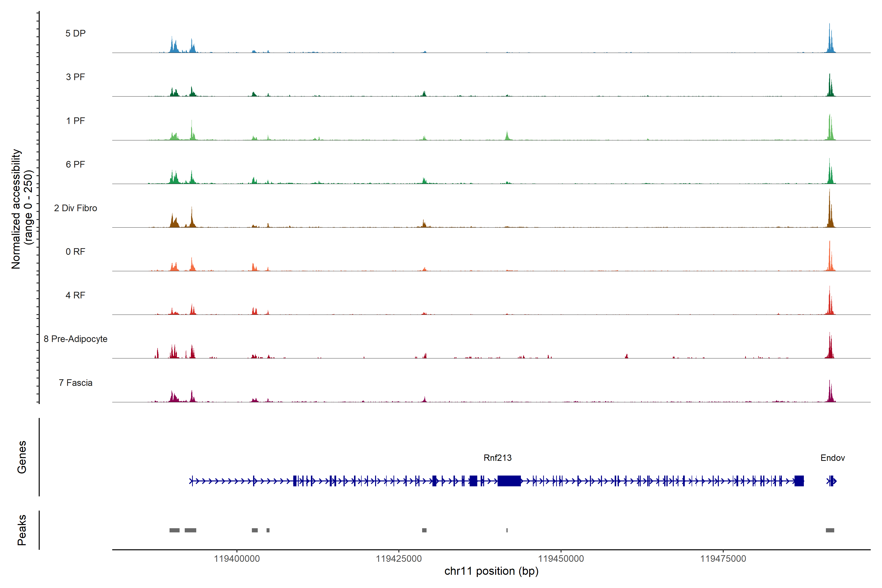Viewport: 882px width, 588px height.
Task: Click the 0 RF track label
Action: point(75,252)
